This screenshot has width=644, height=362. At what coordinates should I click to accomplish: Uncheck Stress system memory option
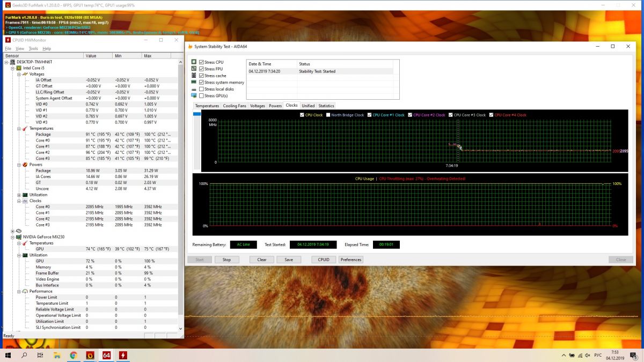pyautogui.click(x=201, y=82)
